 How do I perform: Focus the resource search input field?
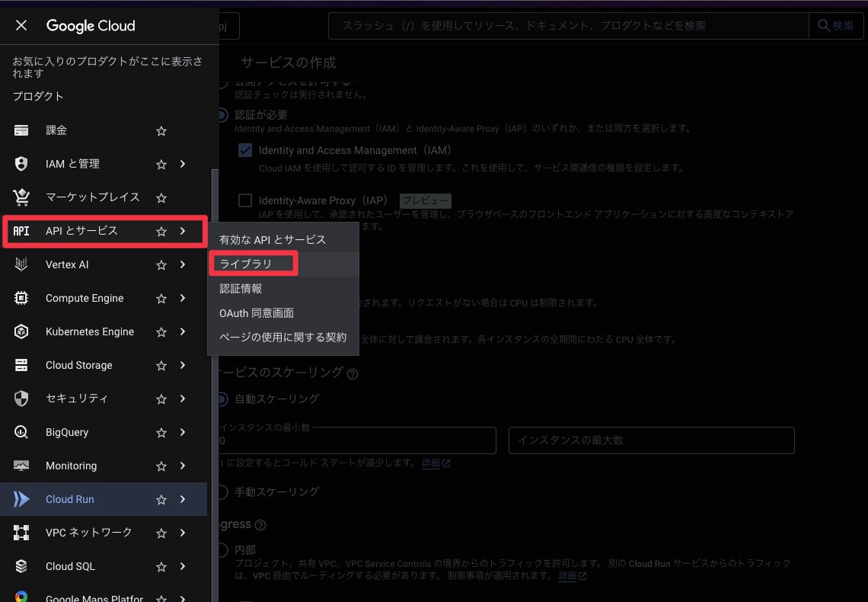(x=569, y=25)
